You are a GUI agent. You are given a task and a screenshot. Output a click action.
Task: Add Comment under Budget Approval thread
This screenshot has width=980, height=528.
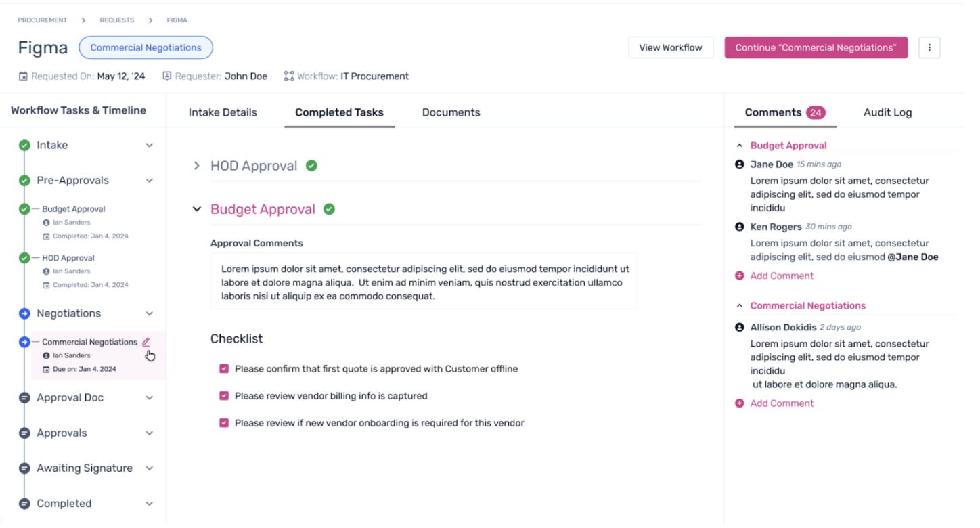(x=782, y=276)
